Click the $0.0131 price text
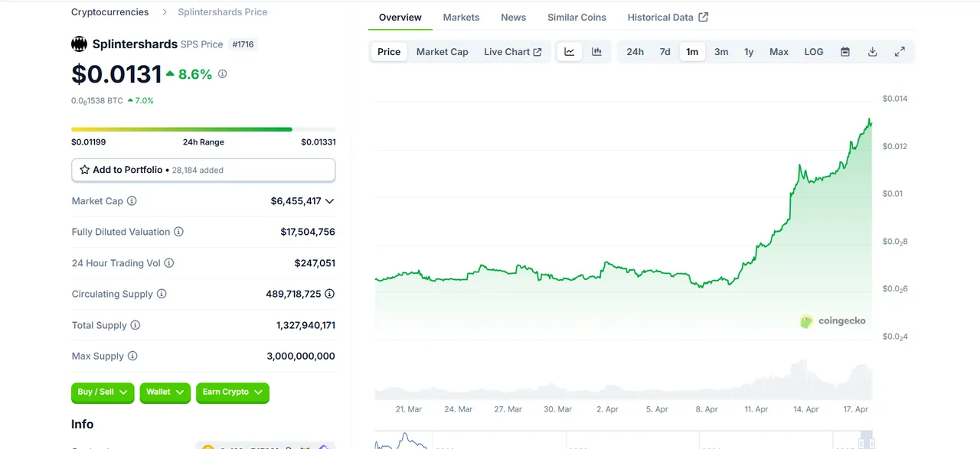 point(116,74)
